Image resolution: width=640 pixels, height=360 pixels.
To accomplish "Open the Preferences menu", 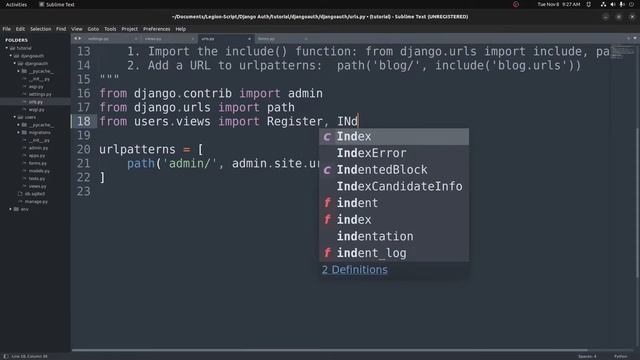I will click(156, 29).
